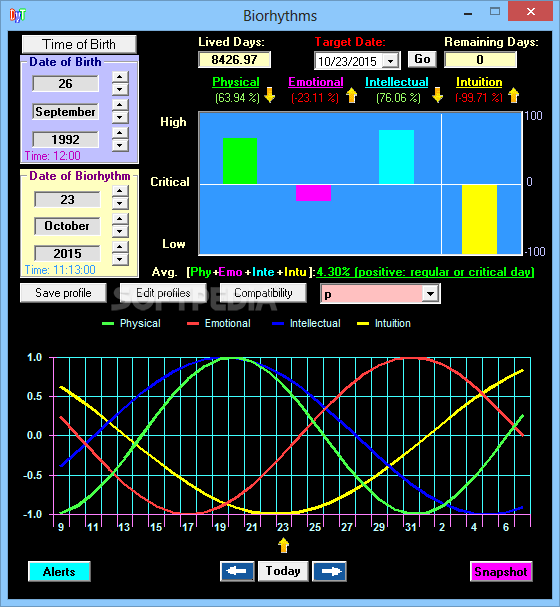
Task: Open the Target Date dropdown arrow
Action: [390, 61]
